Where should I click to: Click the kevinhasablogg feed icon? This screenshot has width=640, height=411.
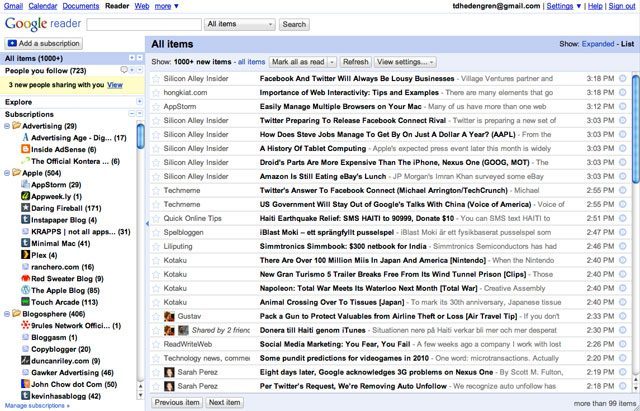click(x=25, y=396)
